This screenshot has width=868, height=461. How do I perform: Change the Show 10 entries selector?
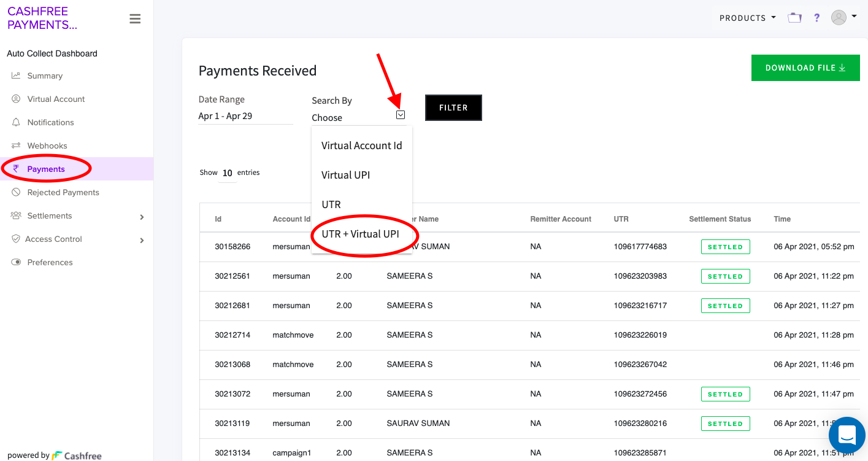228,173
